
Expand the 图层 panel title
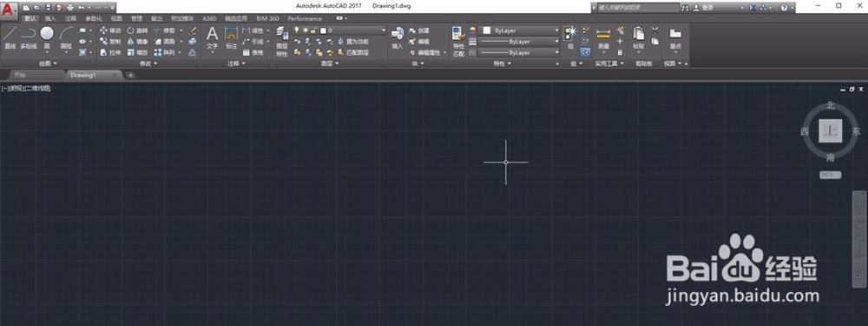[x=330, y=63]
